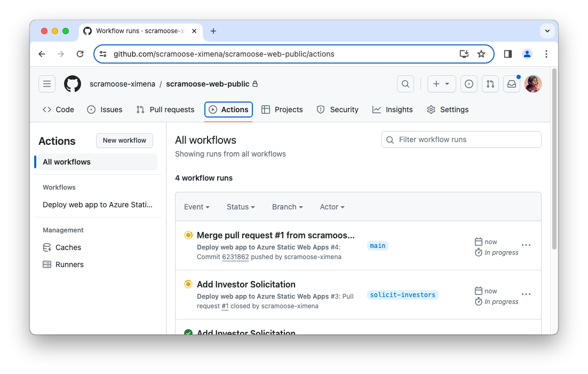Click the Filter workflow runs search field
This screenshot has height=374, width=588.
(x=461, y=139)
